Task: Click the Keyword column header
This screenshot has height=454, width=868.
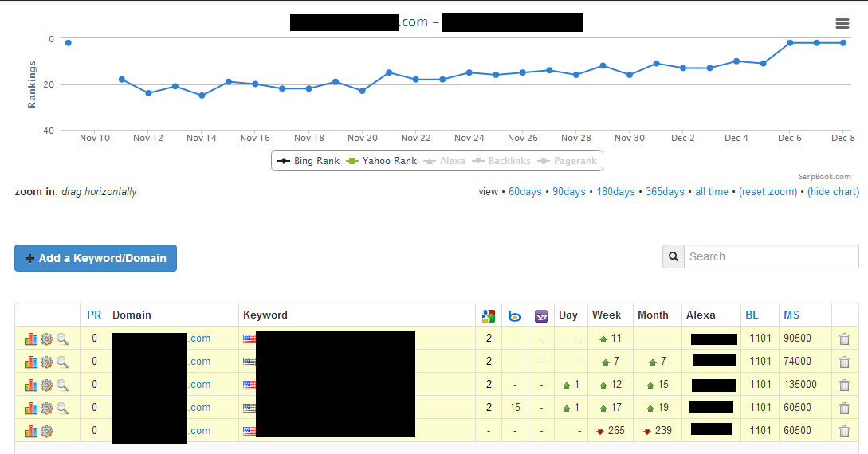Action: coord(265,315)
